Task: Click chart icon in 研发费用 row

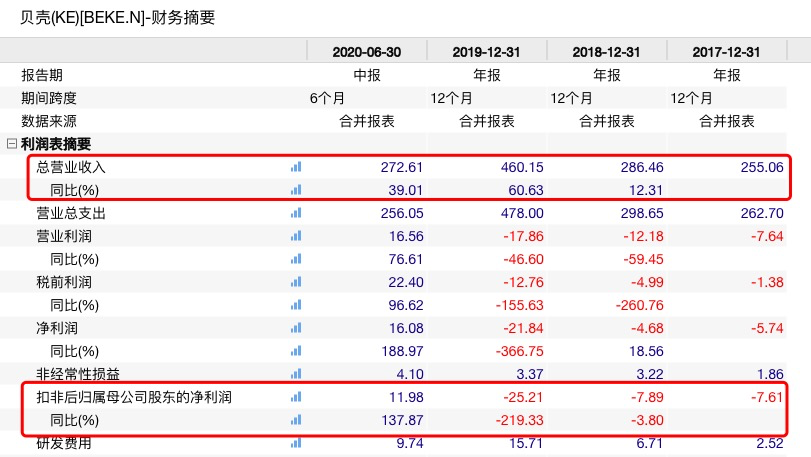Action: [x=295, y=443]
